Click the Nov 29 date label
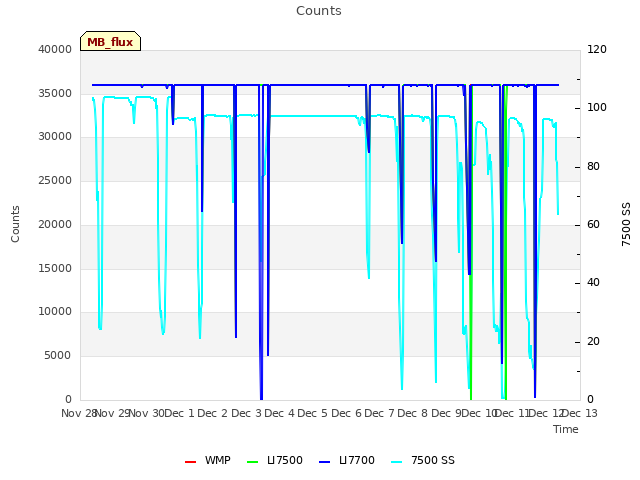This screenshot has height=480, width=640. point(113,413)
